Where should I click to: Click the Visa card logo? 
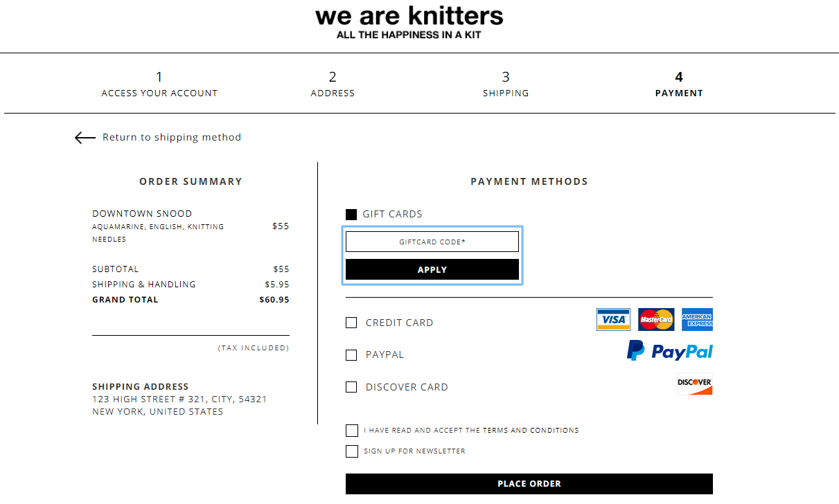[x=613, y=320]
